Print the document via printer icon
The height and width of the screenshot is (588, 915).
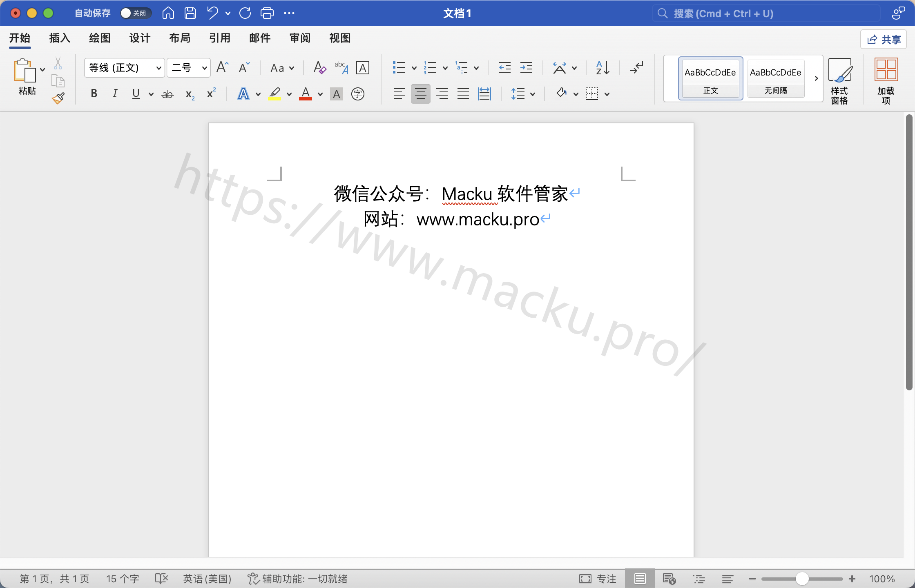[267, 13]
